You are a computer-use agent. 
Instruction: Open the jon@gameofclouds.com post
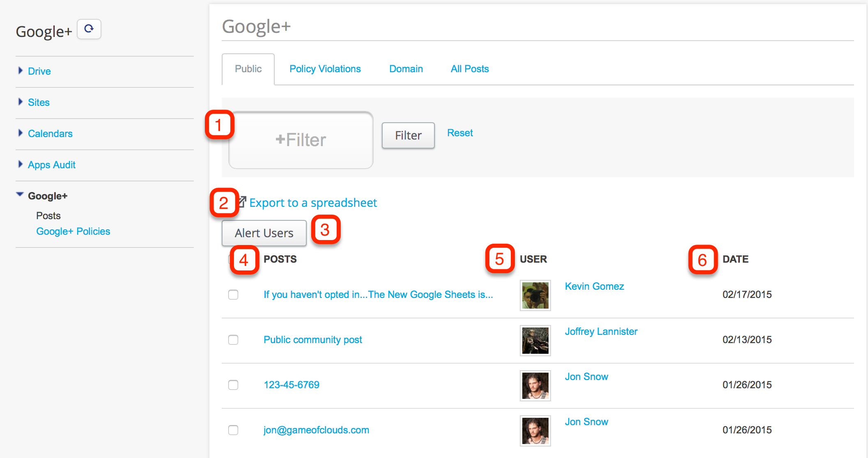[316, 430]
